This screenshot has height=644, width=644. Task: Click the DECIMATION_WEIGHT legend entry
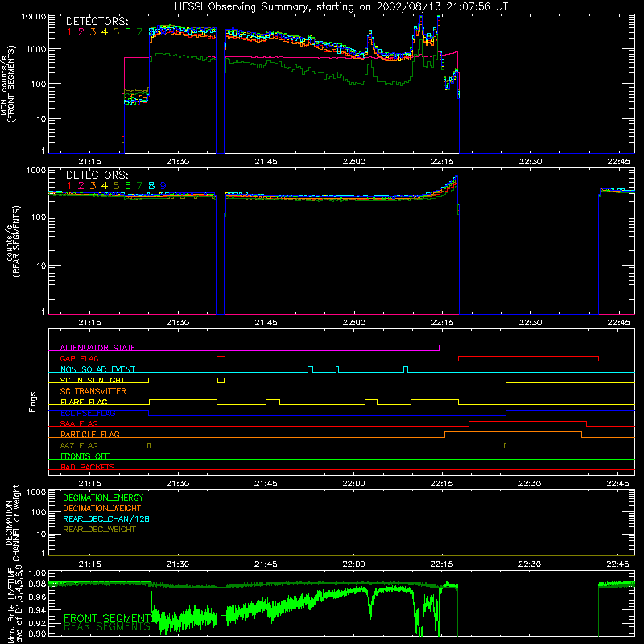coord(102,508)
